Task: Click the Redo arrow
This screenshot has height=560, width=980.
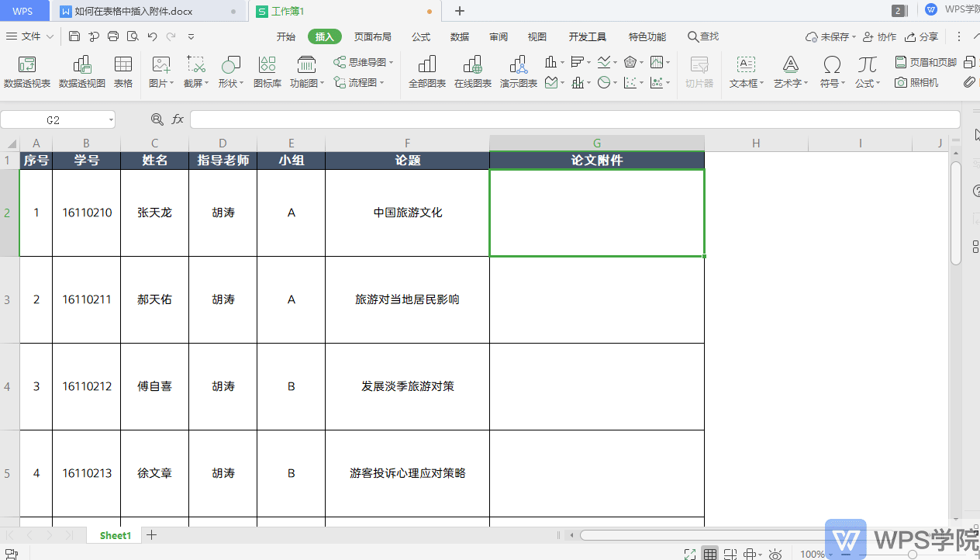Action: (x=171, y=36)
